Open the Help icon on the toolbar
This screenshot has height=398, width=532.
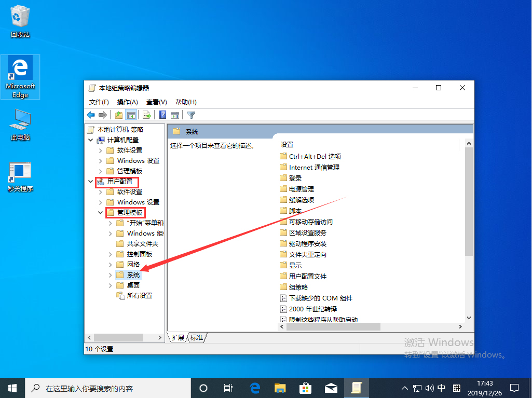tap(162, 115)
